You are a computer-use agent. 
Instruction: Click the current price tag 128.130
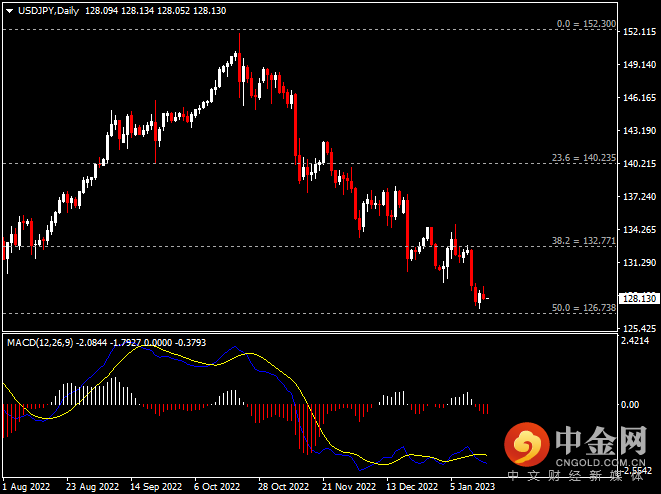[638, 298]
